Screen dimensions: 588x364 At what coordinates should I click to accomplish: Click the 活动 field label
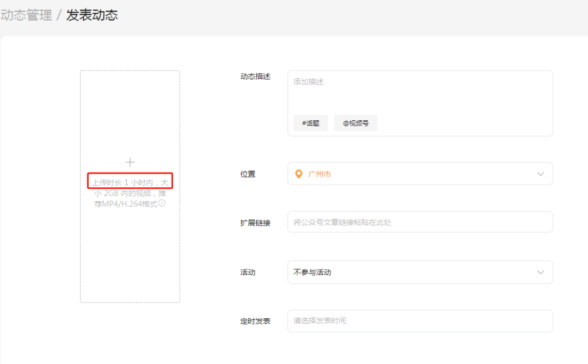[x=248, y=272]
